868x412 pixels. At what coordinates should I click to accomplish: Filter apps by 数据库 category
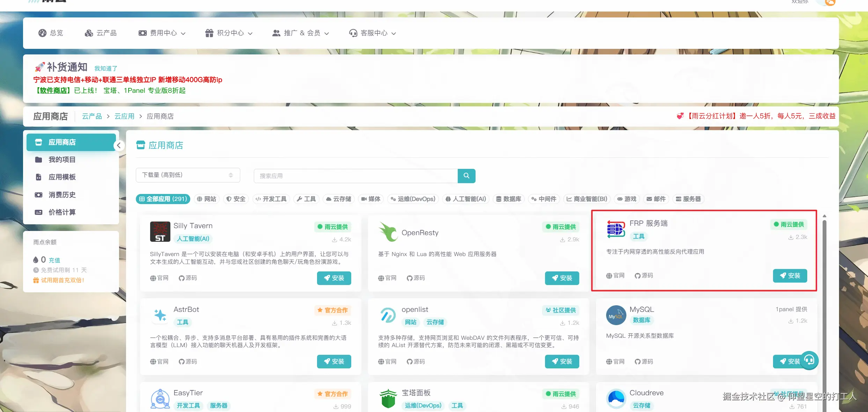[x=508, y=199]
